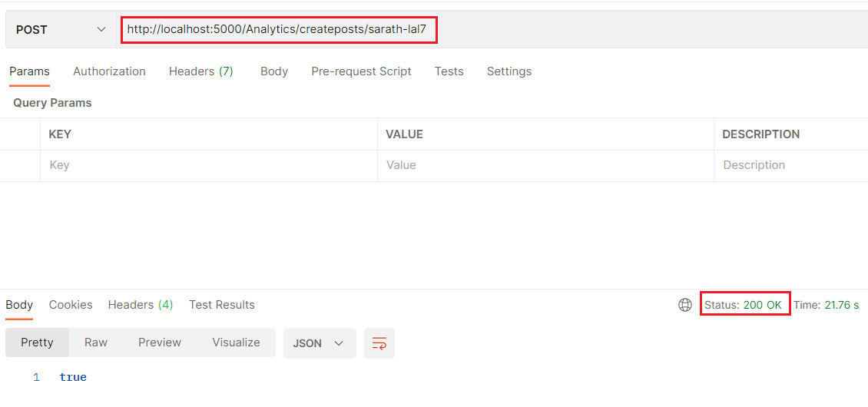
Task: Click the DESCRIPTION column header
Action: tap(760, 134)
